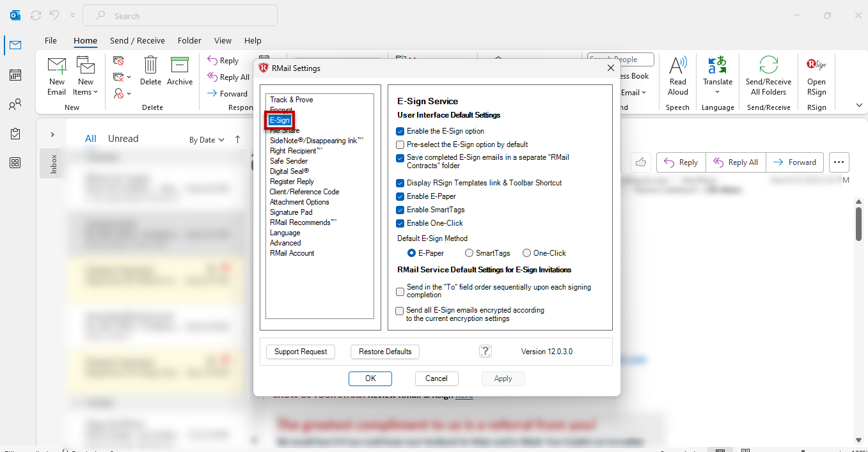Switch to the Folder ribbon tab

pos(189,40)
